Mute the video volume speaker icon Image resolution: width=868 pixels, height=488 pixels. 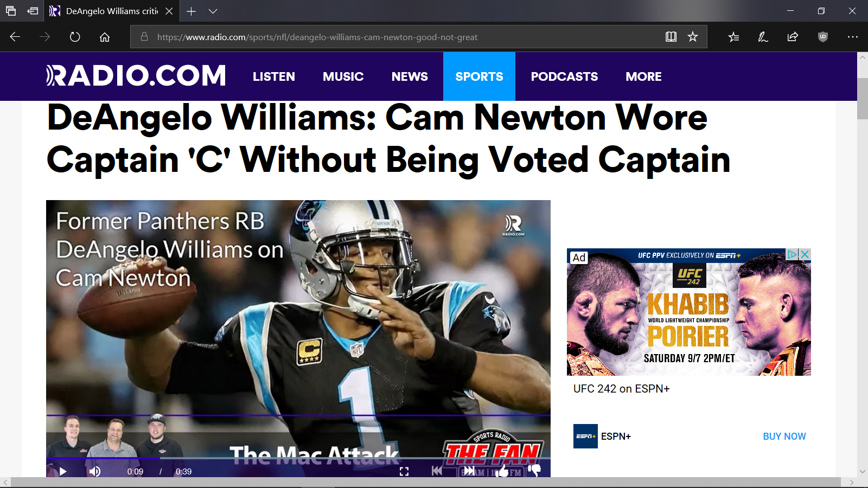95,471
